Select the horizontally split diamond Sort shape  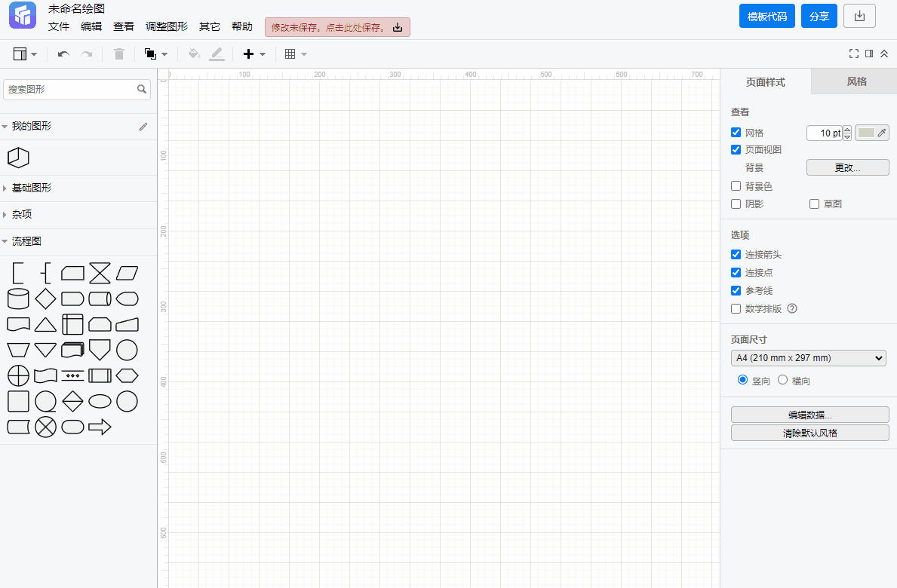tap(72, 402)
